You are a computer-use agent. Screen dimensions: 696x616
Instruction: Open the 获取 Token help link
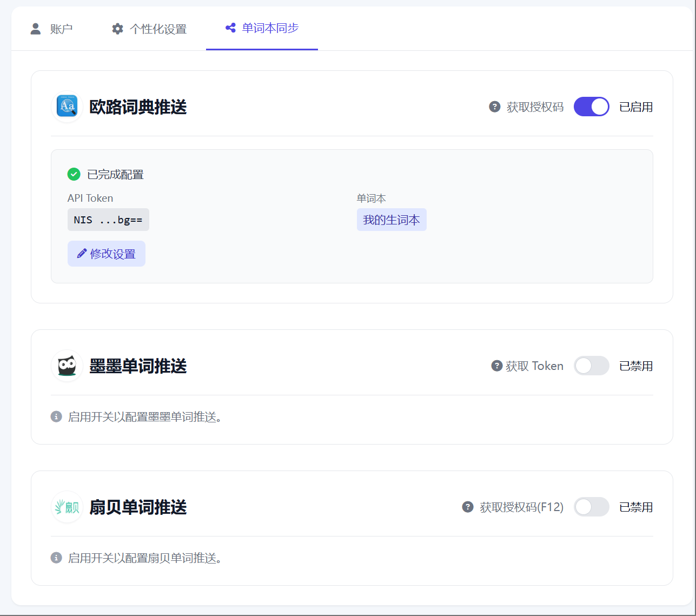pyautogui.click(x=534, y=366)
